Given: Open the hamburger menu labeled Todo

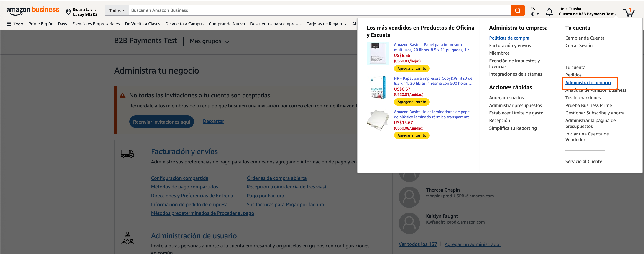Looking at the screenshot, I should coord(9,24).
